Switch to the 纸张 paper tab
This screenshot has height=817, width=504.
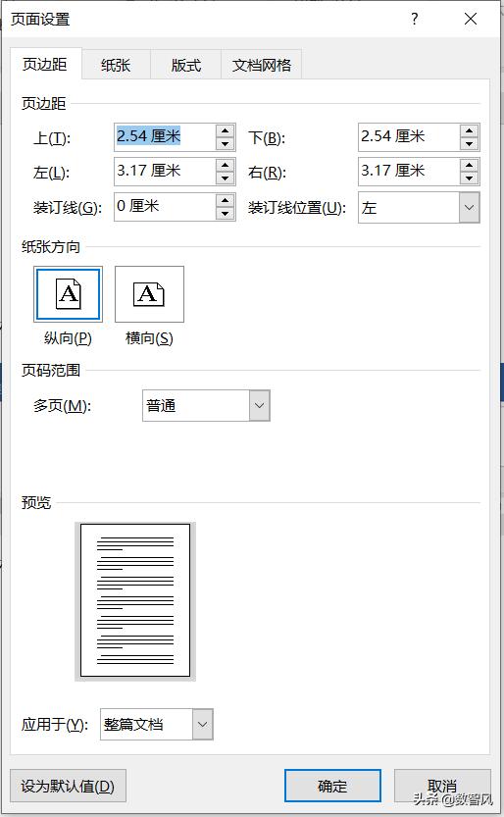tap(116, 65)
